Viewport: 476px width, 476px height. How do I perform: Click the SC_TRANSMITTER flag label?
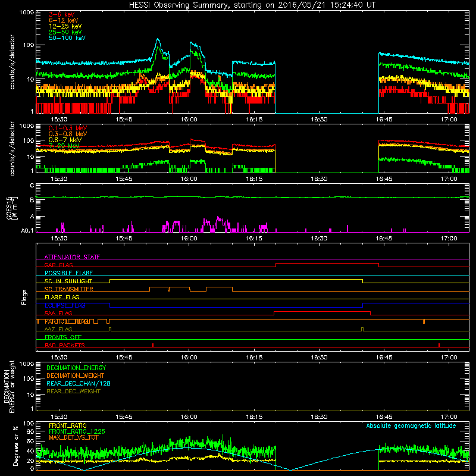click(x=69, y=289)
